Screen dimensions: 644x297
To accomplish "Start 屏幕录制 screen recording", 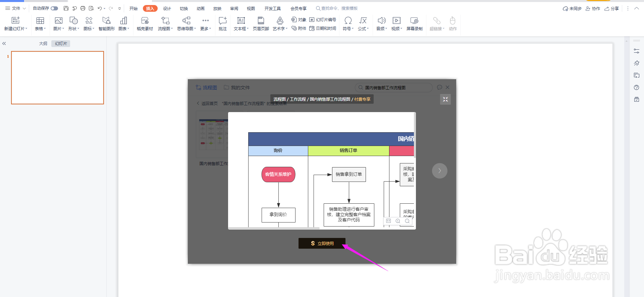I will pyautogui.click(x=415, y=24).
